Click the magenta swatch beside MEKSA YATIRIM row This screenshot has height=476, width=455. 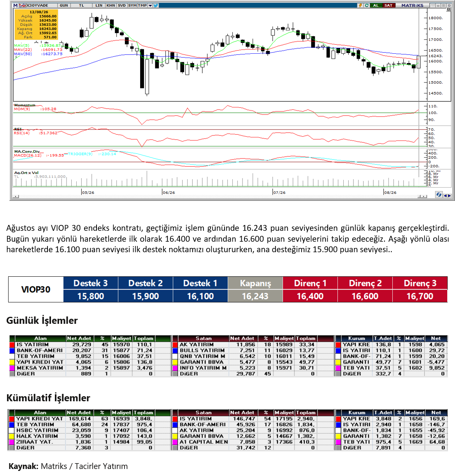coord(12,368)
